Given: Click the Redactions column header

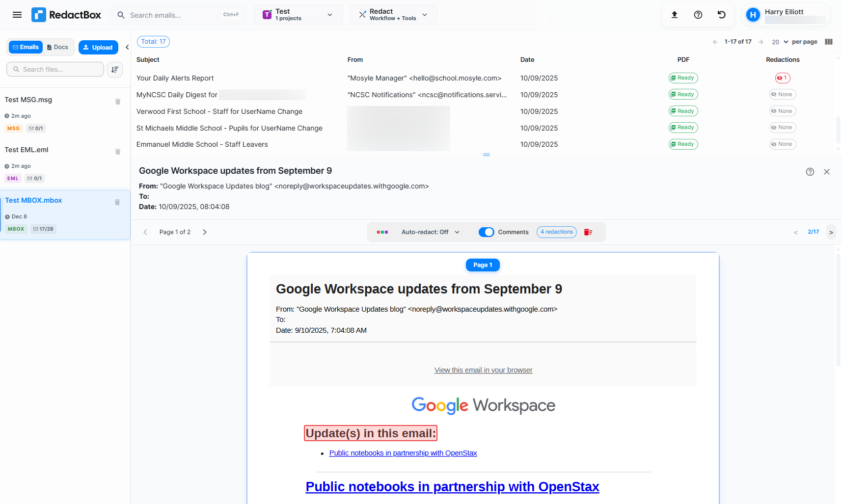Looking at the screenshot, I should pyautogui.click(x=783, y=60).
